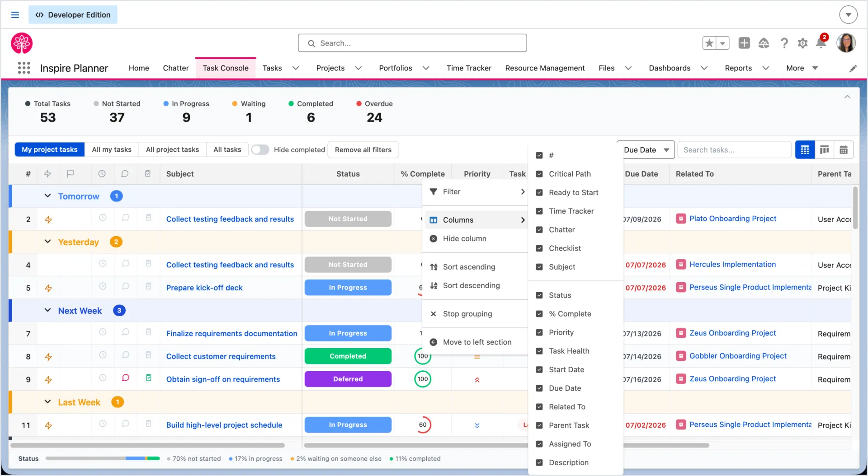Switch to the All my tasks filter
Viewport: 868px width, 476px height.
(x=112, y=149)
